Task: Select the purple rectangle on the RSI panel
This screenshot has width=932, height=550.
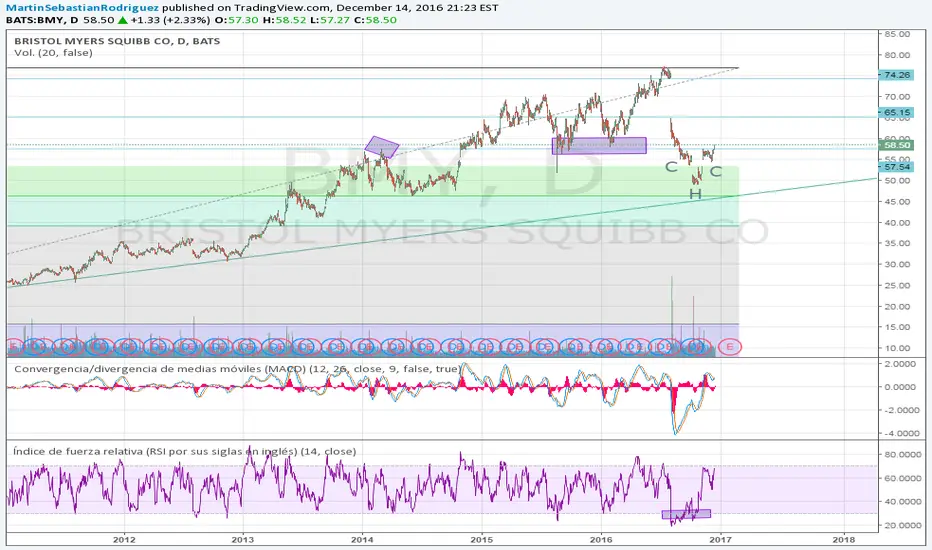Action: [x=686, y=514]
